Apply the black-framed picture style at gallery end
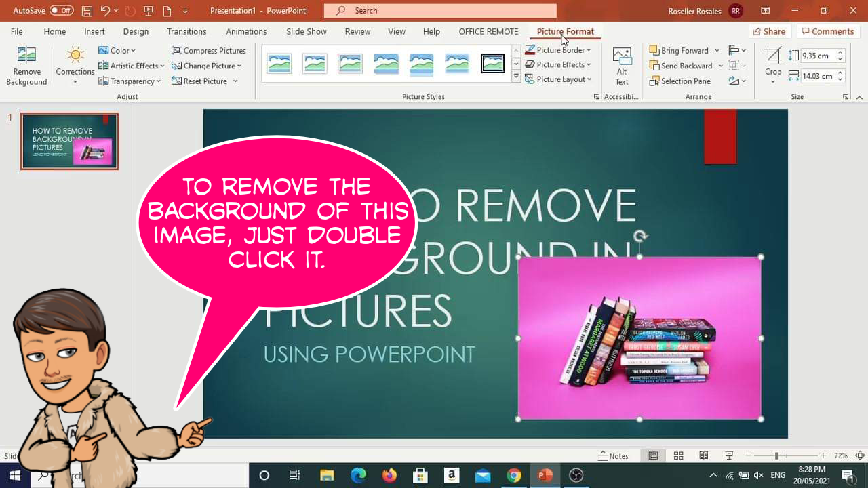The width and height of the screenshot is (868, 488). [x=492, y=64]
